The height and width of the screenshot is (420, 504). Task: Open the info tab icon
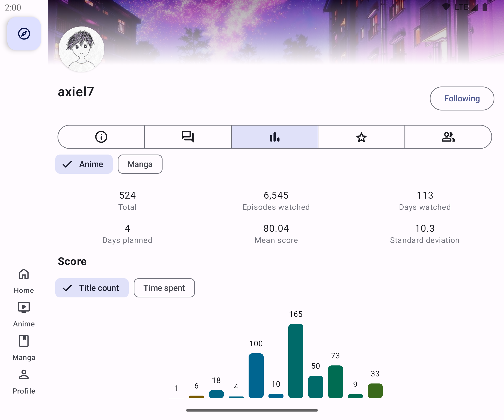(x=101, y=137)
